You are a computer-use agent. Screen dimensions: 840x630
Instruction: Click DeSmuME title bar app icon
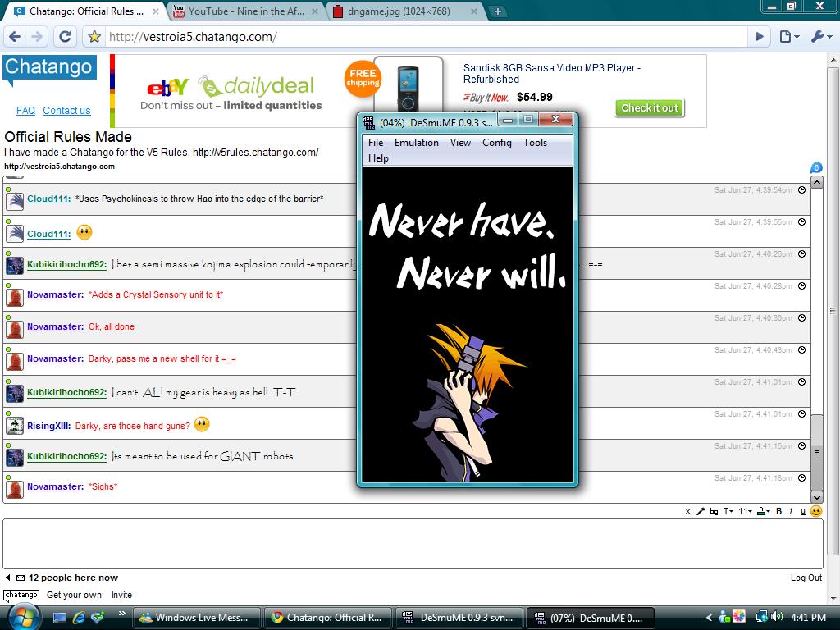(368, 123)
